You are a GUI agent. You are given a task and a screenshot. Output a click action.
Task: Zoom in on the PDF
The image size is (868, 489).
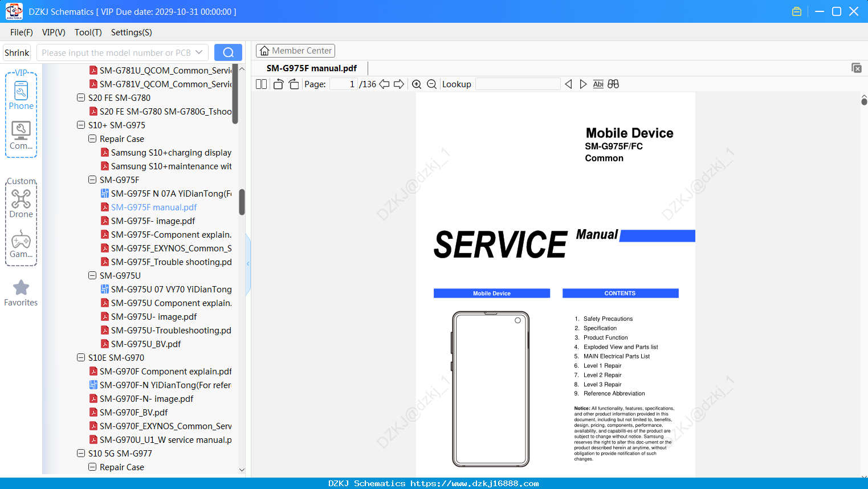(417, 84)
